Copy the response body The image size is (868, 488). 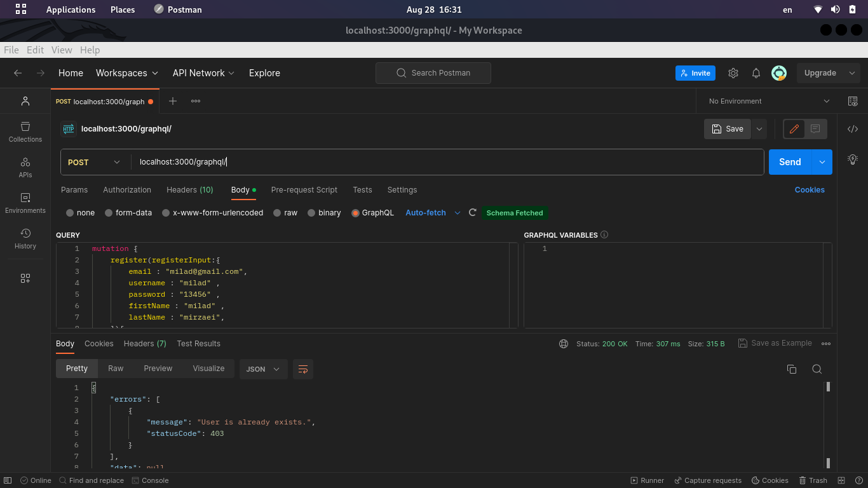(x=792, y=369)
